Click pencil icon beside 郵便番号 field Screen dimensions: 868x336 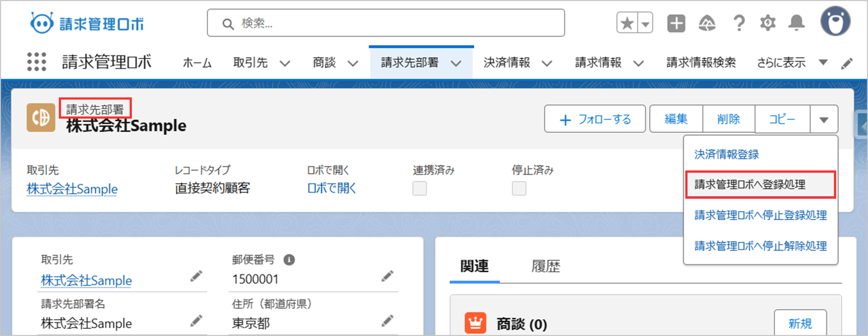click(387, 276)
